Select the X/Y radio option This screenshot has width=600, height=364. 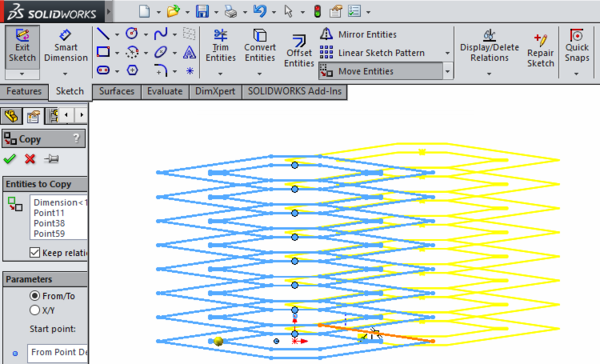tap(35, 310)
